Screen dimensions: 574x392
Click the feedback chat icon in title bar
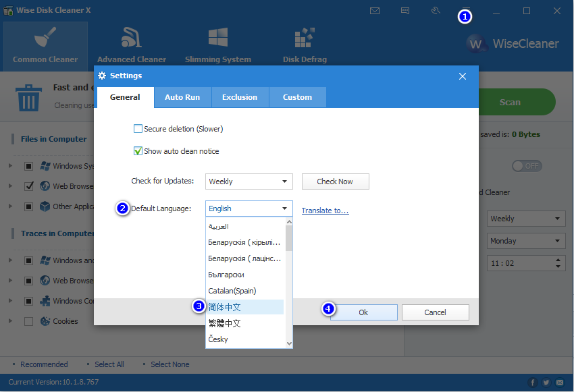click(405, 11)
